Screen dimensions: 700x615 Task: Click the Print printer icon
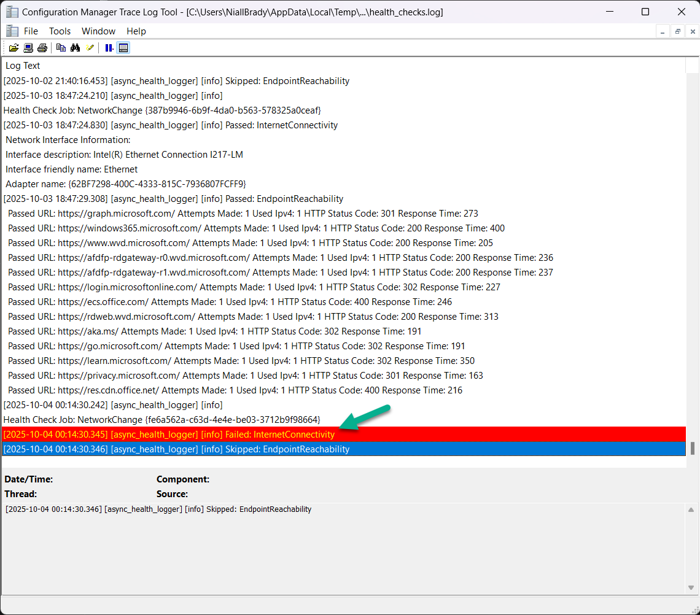pos(42,48)
